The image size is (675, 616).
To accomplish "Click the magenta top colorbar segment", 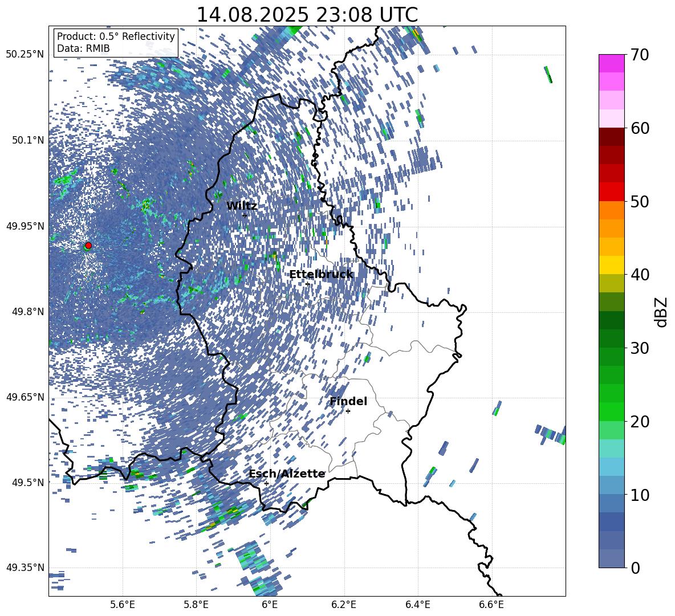I will [x=611, y=63].
